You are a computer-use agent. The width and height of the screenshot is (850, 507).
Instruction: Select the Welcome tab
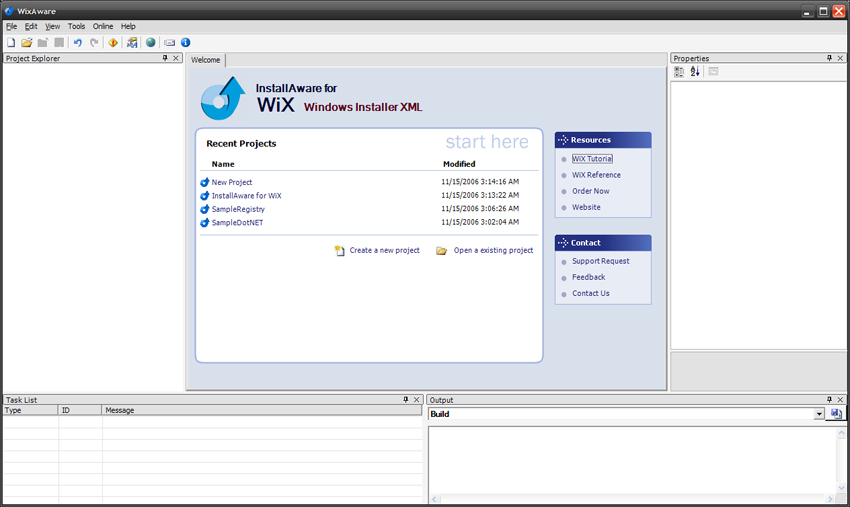[x=205, y=60]
